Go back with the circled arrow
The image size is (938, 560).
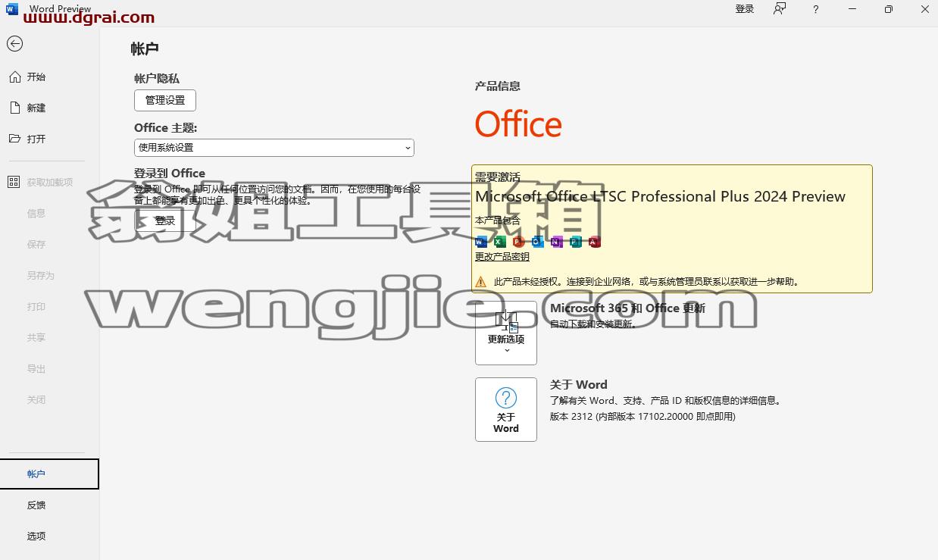(14, 44)
